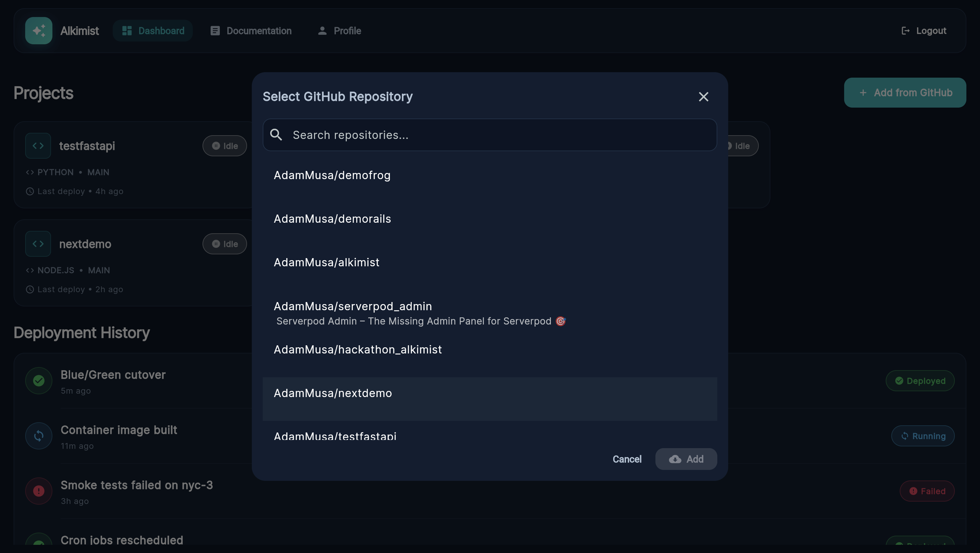
Task: Click the Add button with cloud icon
Action: [686, 459]
